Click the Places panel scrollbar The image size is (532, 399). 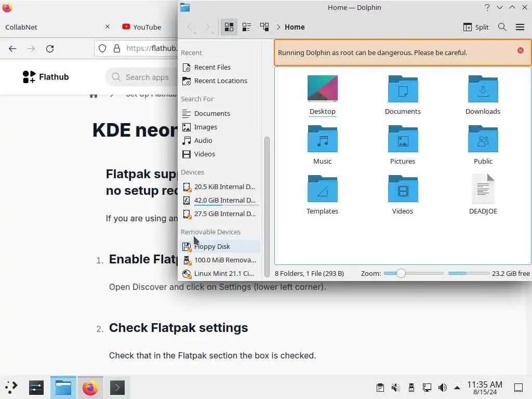pyautogui.click(x=267, y=206)
